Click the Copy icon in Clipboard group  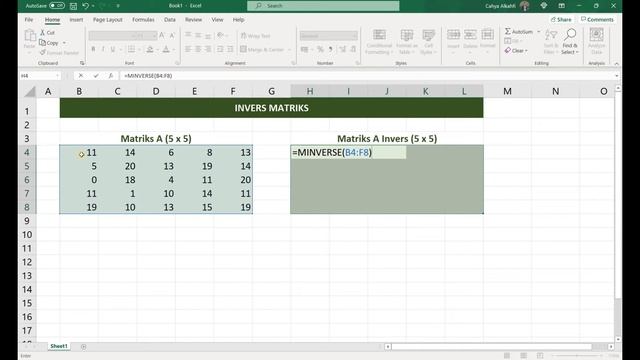[42, 42]
